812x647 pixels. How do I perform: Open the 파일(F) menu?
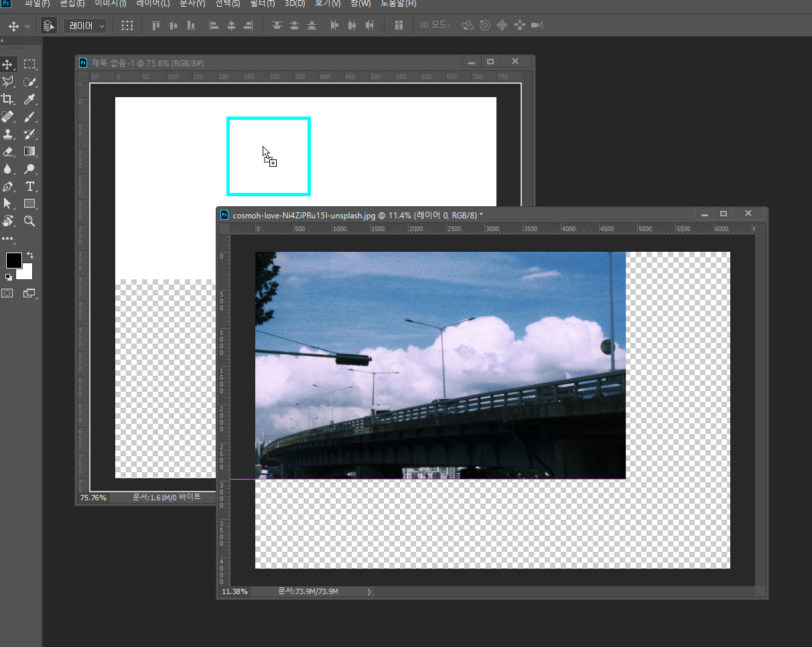point(38,3)
